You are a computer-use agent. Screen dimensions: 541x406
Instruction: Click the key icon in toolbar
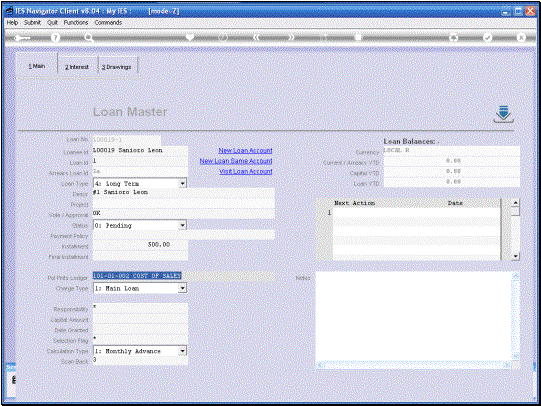click(x=22, y=38)
